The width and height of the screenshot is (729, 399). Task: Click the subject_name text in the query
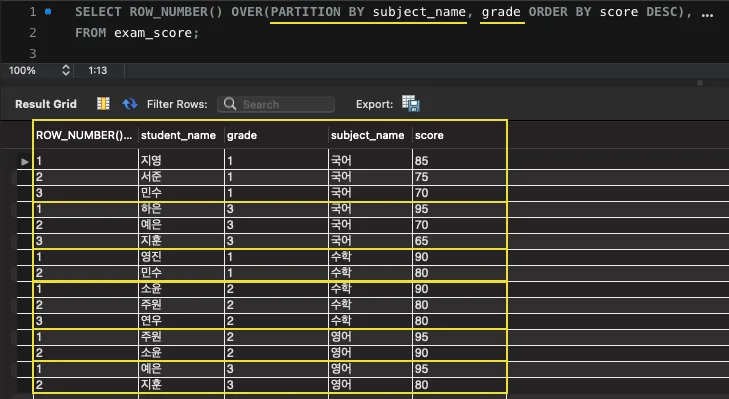[x=419, y=12]
